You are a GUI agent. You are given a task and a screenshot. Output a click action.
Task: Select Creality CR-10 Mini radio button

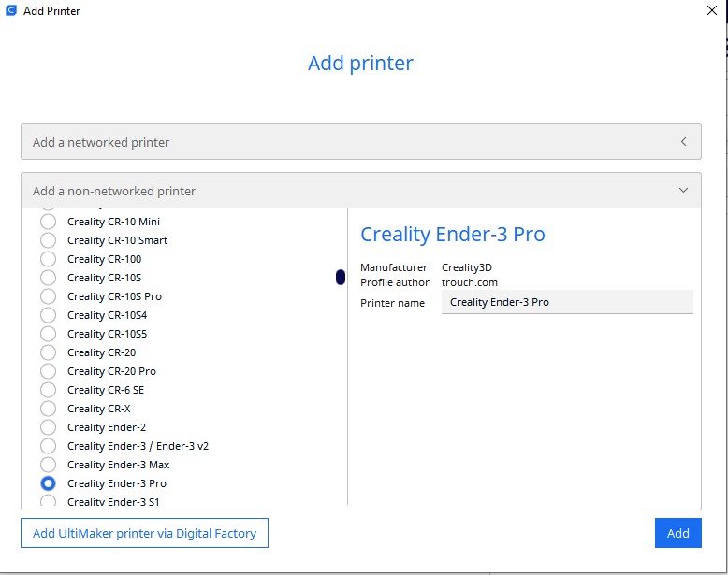coord(49,222)
